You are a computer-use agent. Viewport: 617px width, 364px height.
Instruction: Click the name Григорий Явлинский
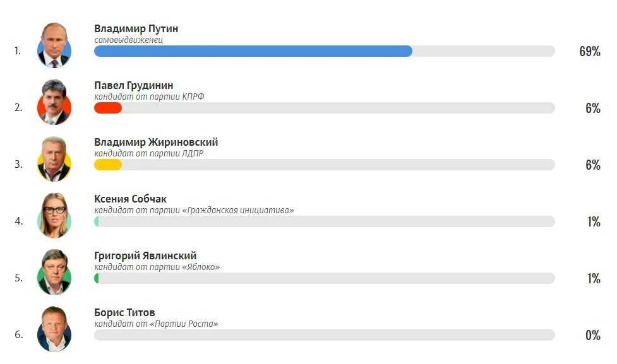[x=145, y=255]
